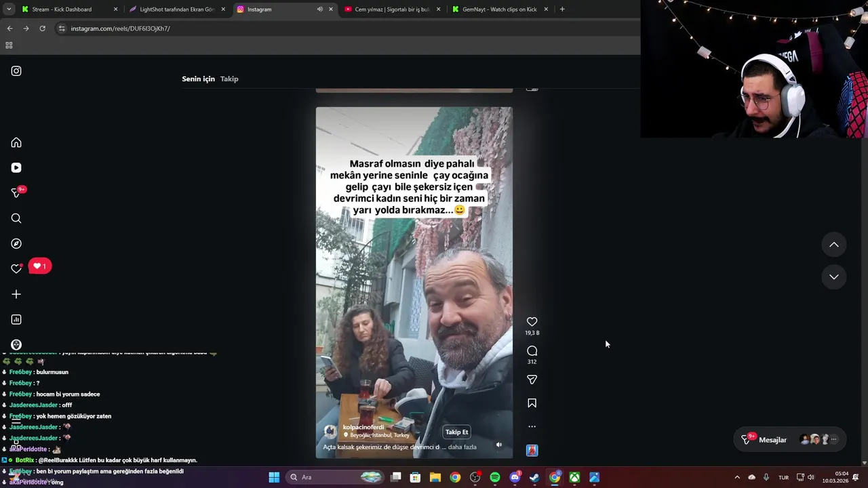Screen dimensions: 868x488
Task: Open the Mesajlar floating button
Action: coord(791,440)
